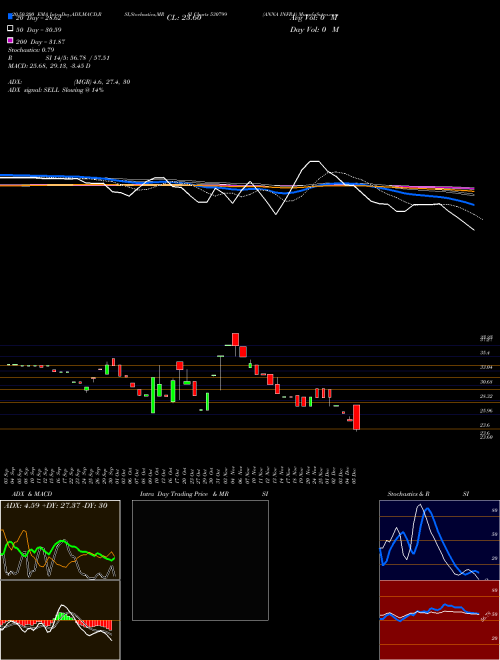Viewport: 500px width, 660px height.
Task: Click the 'Stochastics & RSI' panel title
Action: 428,494
